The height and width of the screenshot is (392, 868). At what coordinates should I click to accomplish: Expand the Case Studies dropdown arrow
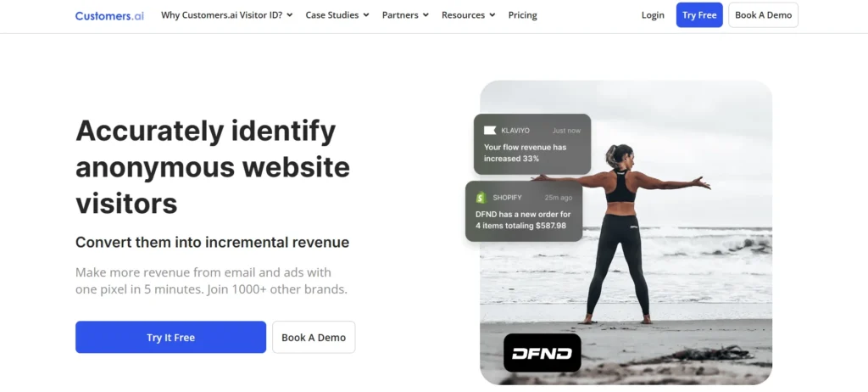(366, 15)
